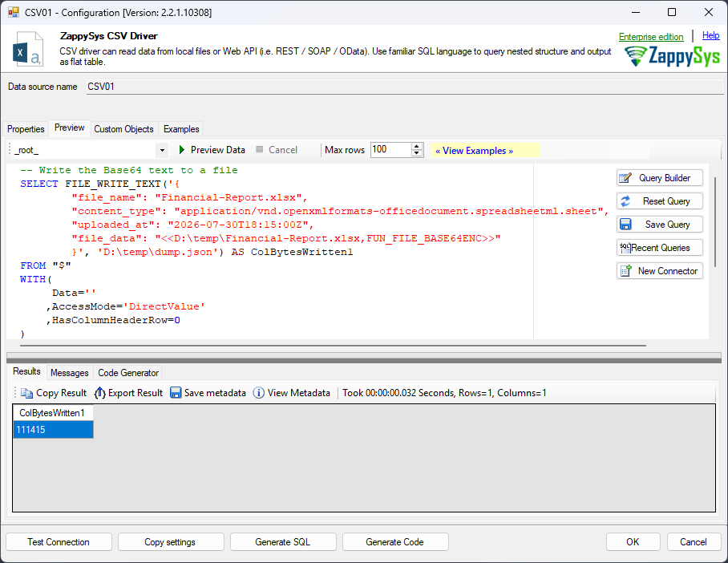Click the SELECT keyword in query
This screenshot has width=728, height=563.
(x=39, y=184)
